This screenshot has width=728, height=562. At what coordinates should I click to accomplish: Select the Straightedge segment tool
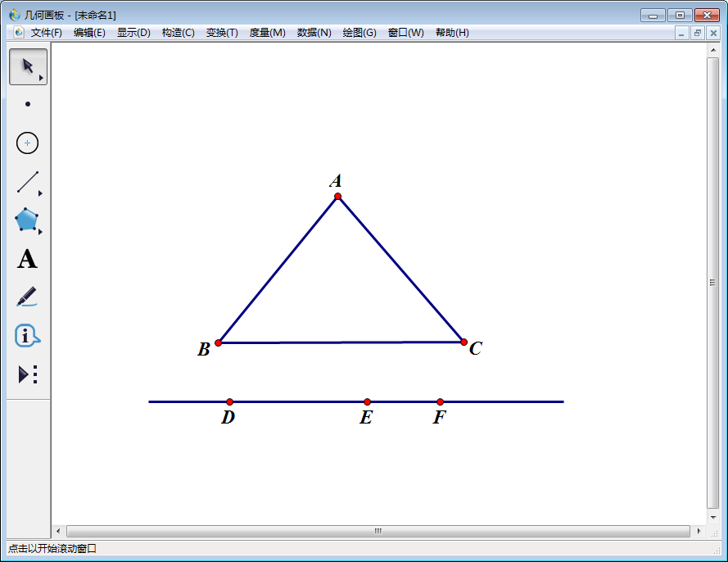(28, 182)
